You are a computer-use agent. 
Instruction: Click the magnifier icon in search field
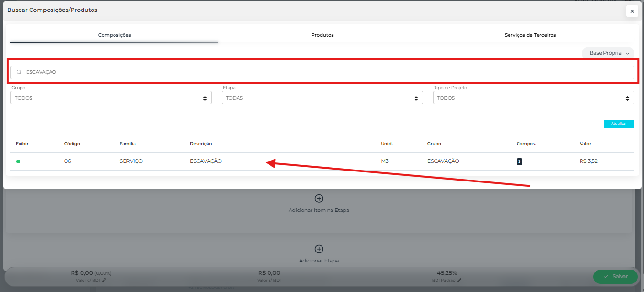19,72
